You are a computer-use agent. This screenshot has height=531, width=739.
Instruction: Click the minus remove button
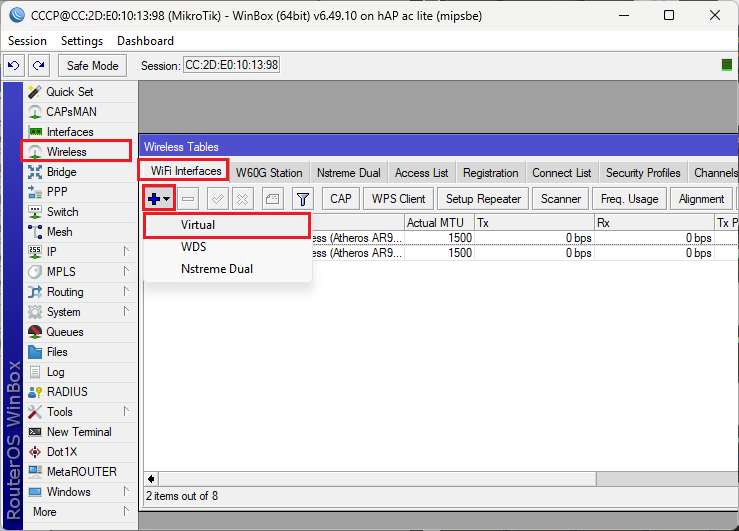point(188,199)
